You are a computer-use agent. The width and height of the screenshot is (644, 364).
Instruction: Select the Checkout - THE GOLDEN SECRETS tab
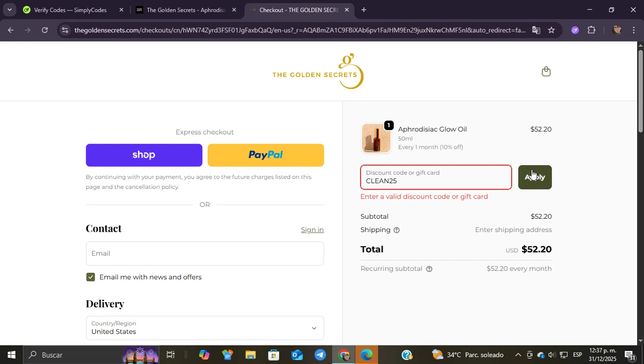pos(299,10)
